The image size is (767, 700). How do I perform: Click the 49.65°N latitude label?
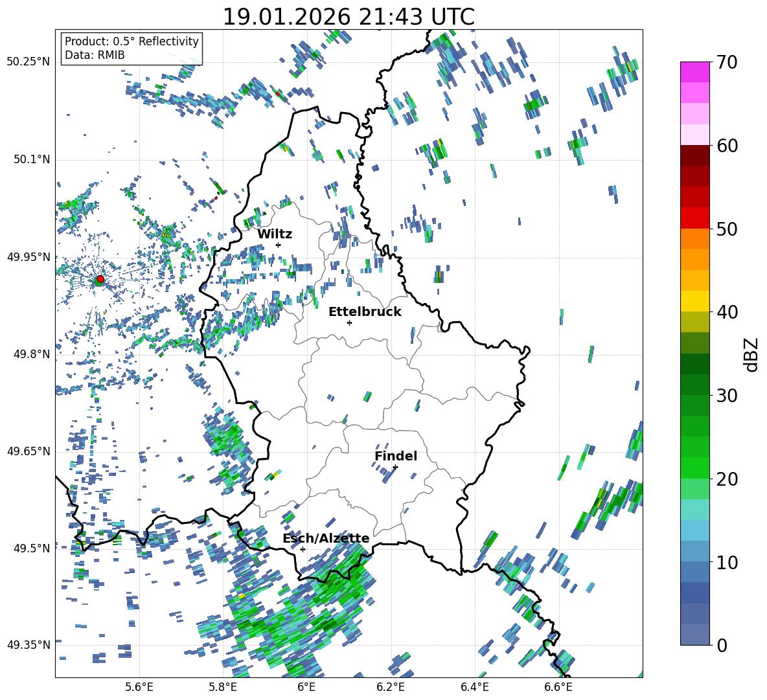[x=29, y=451]
